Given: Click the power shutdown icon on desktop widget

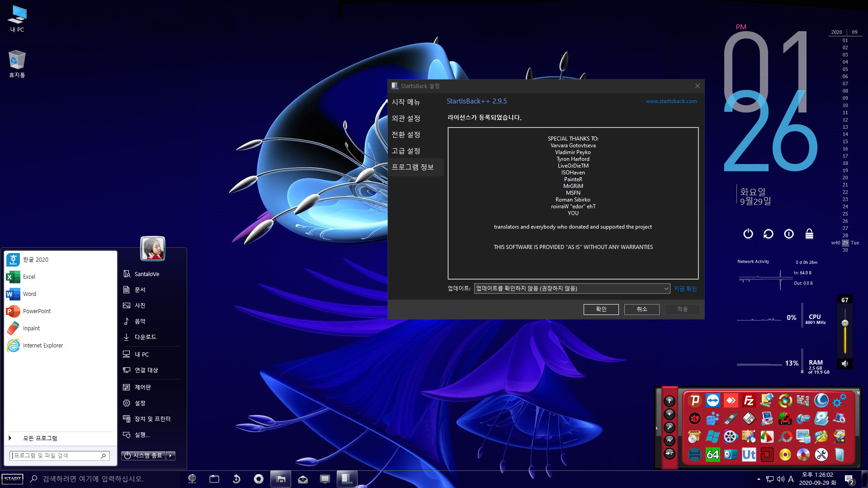Looking at the screenshot, I should point(748,234).
